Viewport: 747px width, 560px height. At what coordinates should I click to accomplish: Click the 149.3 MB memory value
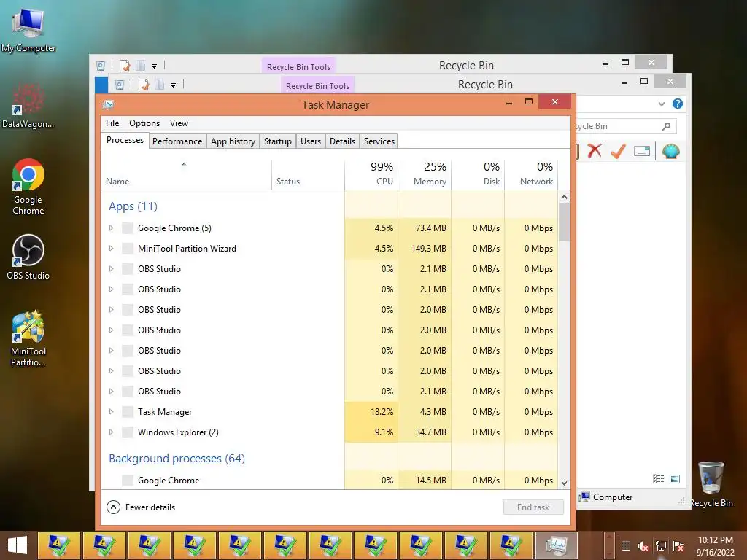tap(429, 249)
